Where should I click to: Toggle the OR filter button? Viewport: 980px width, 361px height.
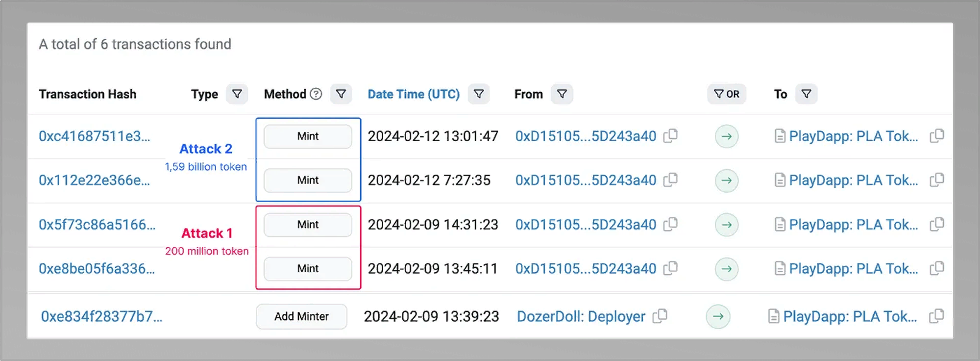(x=727, y=94)
